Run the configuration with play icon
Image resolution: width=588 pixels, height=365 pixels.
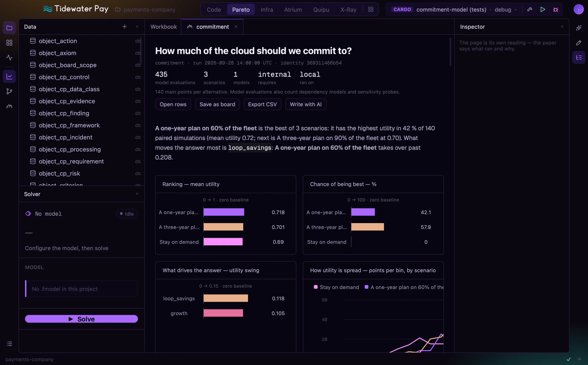click(543, 10)
